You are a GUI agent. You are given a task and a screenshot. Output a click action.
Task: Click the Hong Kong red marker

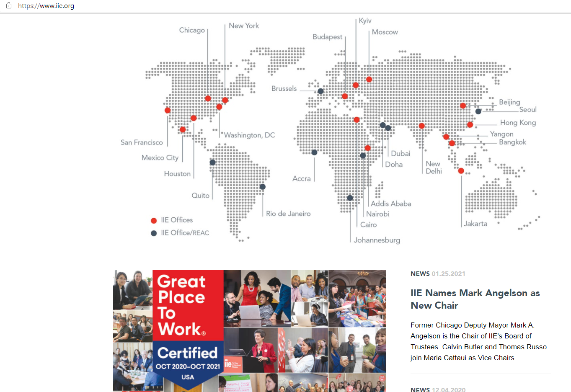pos(470,125)
